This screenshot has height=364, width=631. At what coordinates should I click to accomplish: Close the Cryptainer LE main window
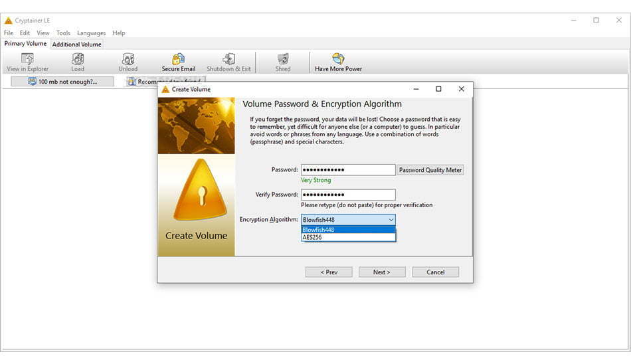pos(618,20)
